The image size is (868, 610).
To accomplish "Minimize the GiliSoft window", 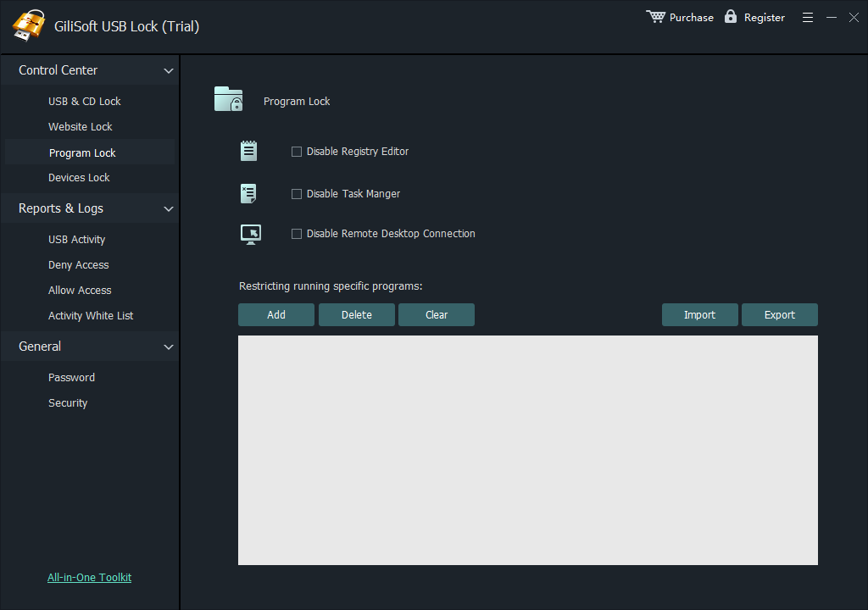I will [832, 18].
